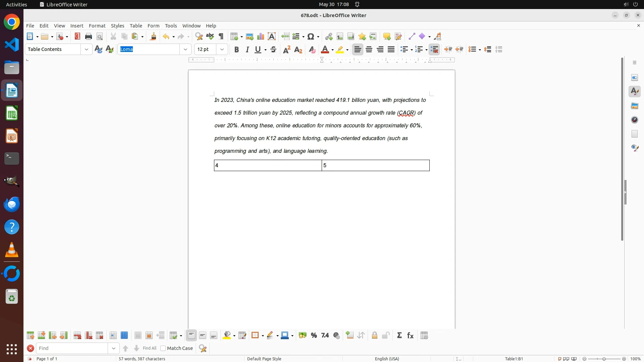This screenshot has width=644, height=362.
Task: Open the Table menu
Action: tap(136, 25)
